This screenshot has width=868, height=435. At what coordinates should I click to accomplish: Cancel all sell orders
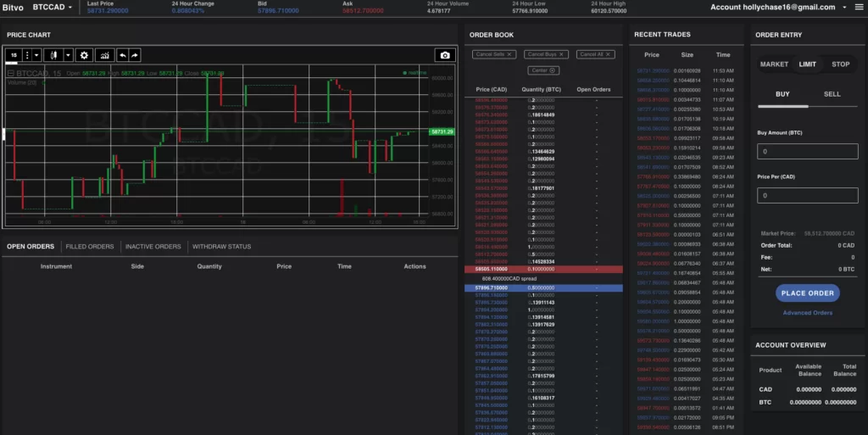point(494,54)
